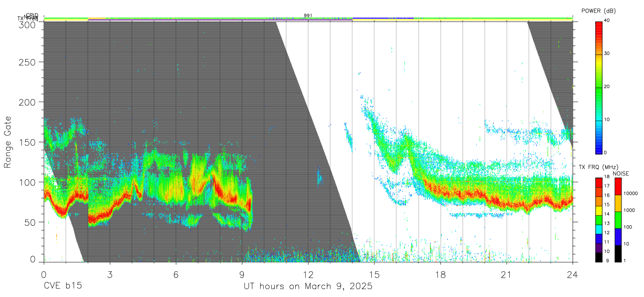Click the 24 tick on UT hours axis
The image size is (644, 297).
pos(573,275)
